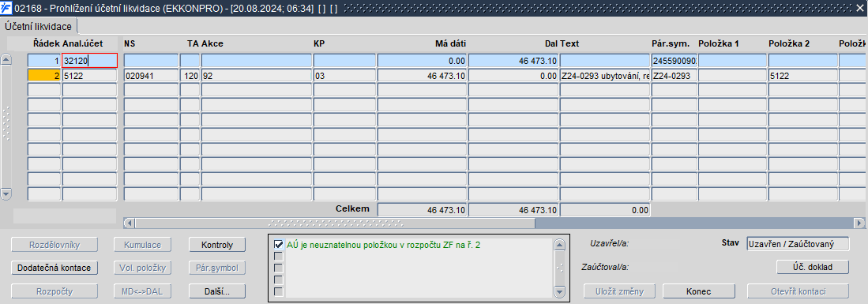Uncheck the AÚ je neuznatelnou položkou checkbox
The width and height of the screenshot is (868, 304).
(279, 244)
